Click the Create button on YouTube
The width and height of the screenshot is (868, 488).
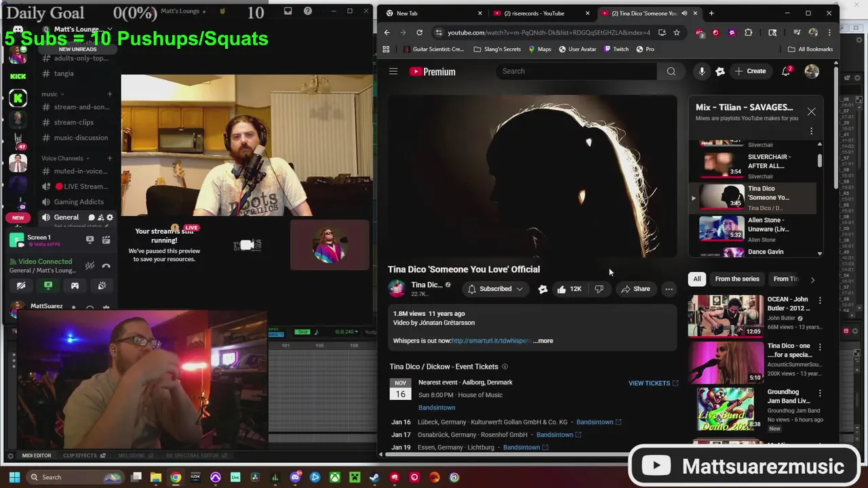click(750, 71)
